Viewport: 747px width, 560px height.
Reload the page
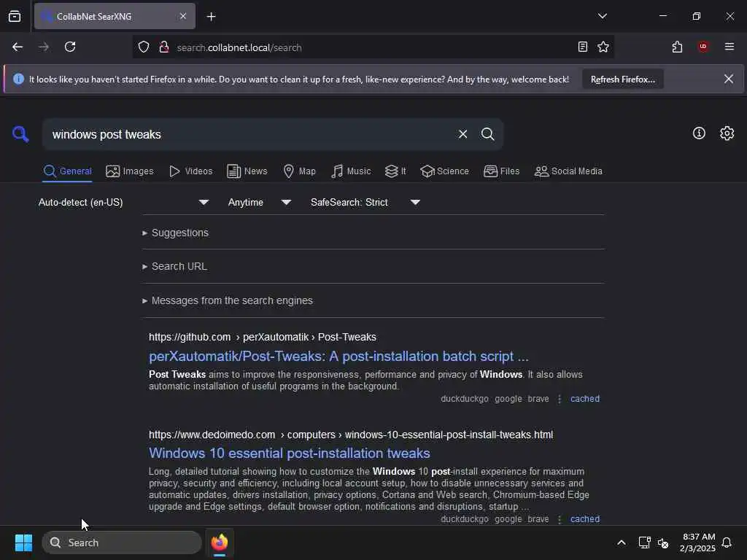pyautogui.click(x=70, y=47)
